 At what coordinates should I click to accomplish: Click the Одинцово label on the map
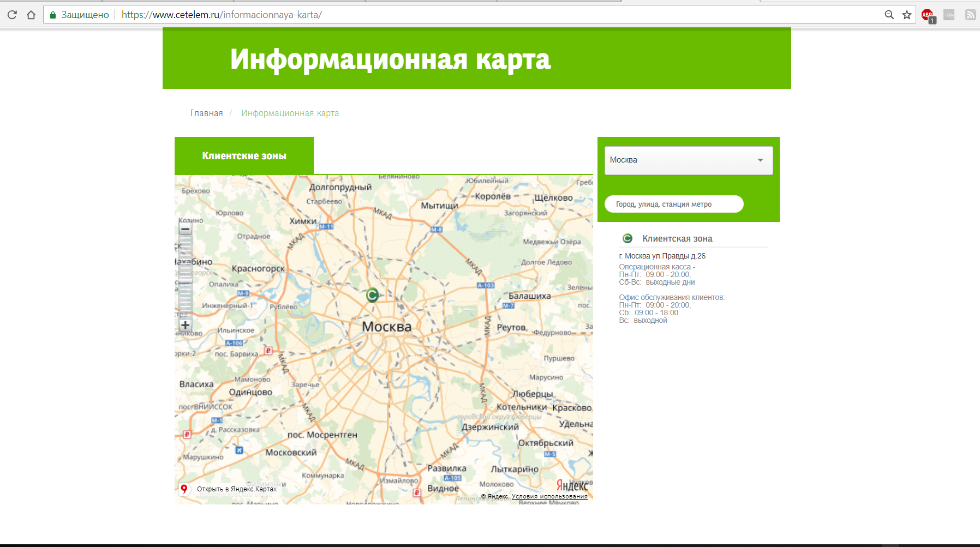coord(250,392)
